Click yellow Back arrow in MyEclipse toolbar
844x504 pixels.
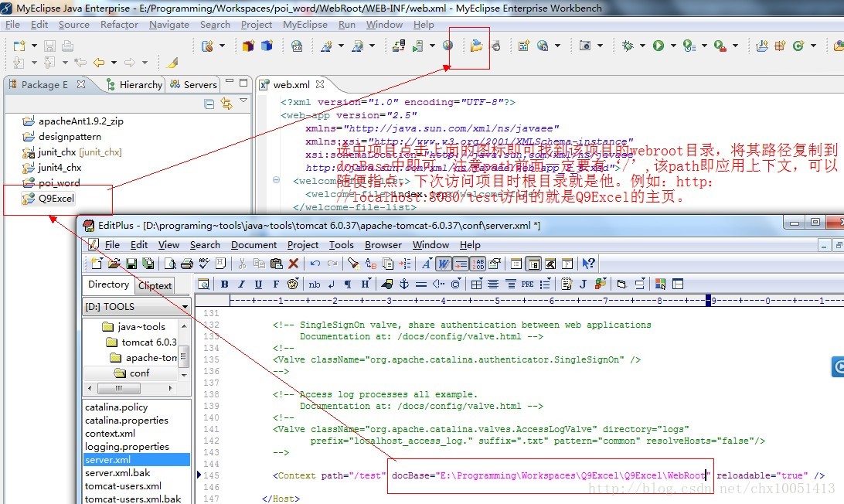point(99,63)
